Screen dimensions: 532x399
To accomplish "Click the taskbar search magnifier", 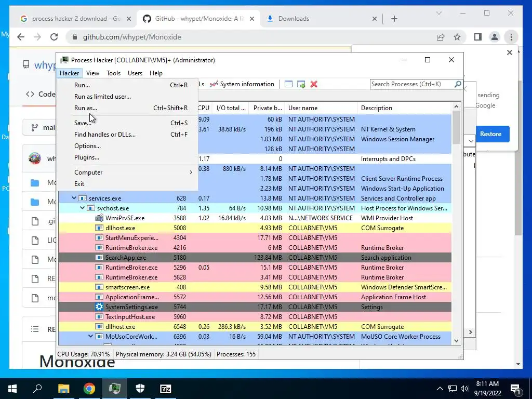I will [x=37, y=389].
